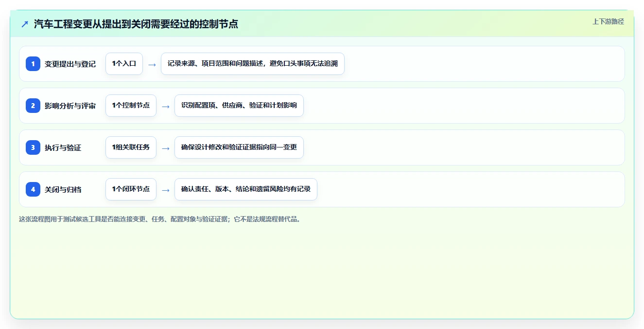Click the step number 4 badge

[x=33, y=189]
